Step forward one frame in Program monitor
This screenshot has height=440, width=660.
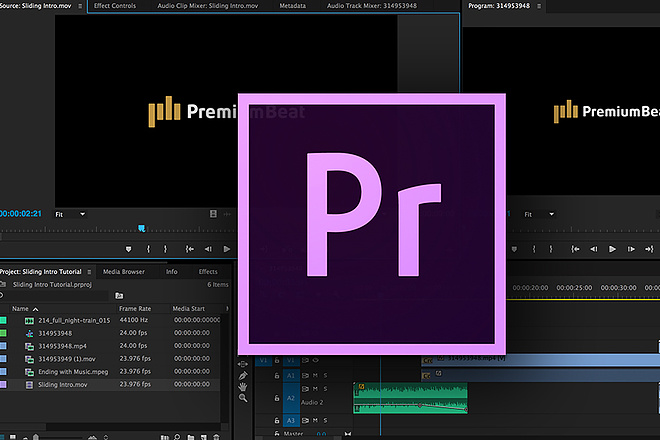(x=631, y=249)
